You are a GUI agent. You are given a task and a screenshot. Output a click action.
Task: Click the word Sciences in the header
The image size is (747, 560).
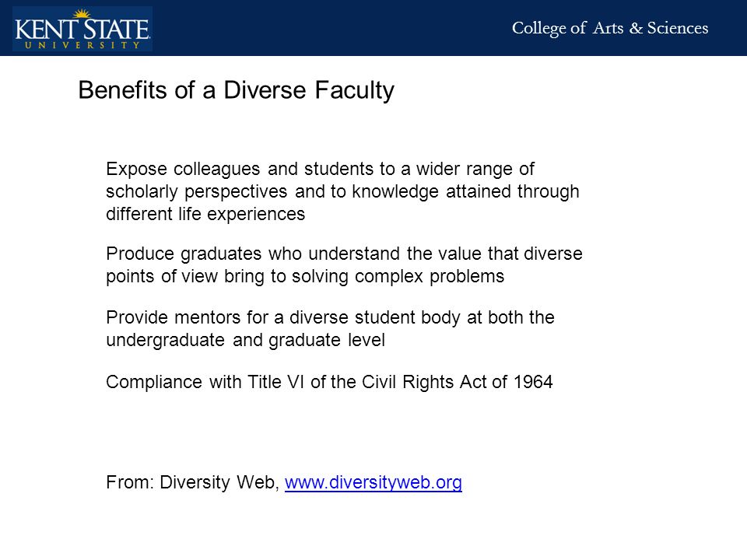[678, 28]
